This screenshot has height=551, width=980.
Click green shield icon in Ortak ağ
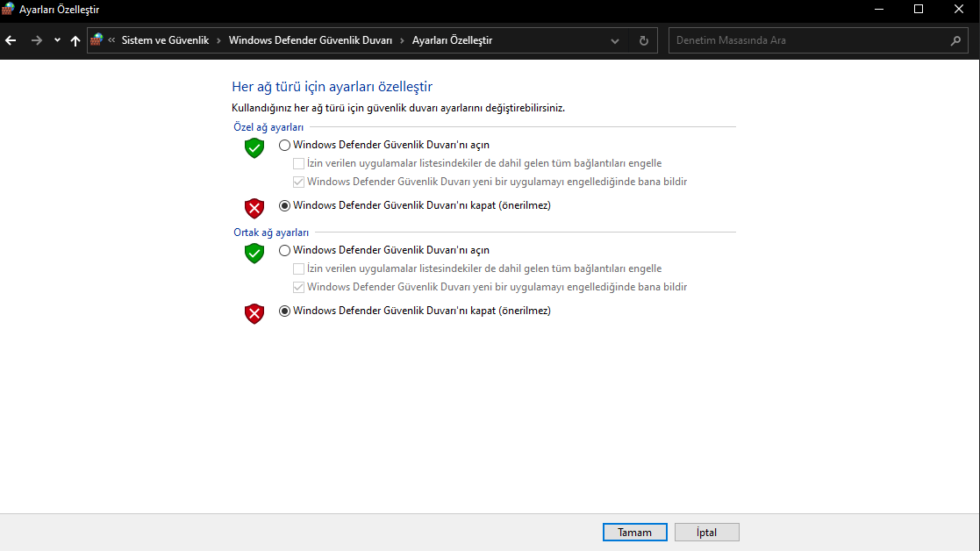pyautogui.click(x=254, y=253)
